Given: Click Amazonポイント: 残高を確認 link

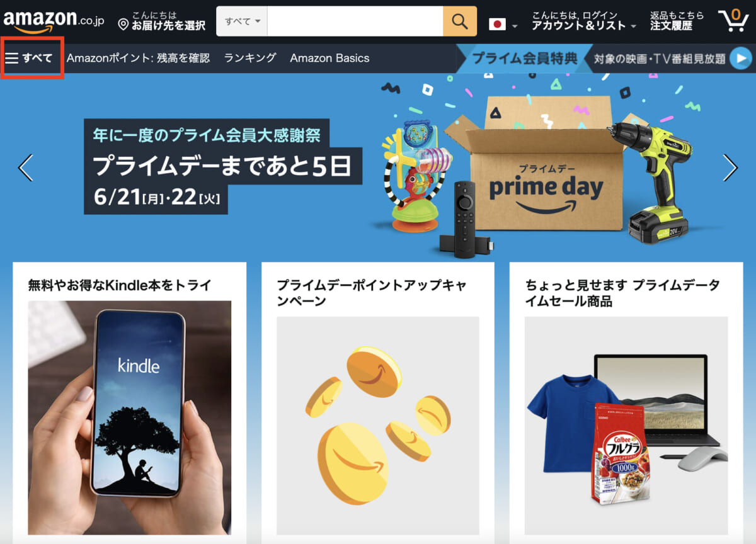Looking at the screenshot, I should click(138, 58).
